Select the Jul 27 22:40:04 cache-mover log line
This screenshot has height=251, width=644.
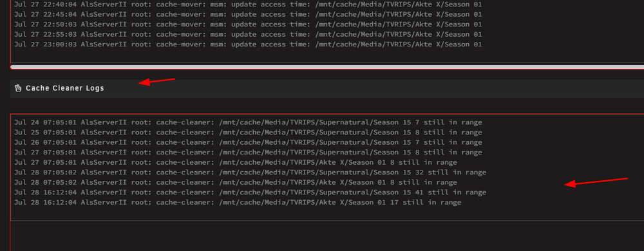(248, 5)
